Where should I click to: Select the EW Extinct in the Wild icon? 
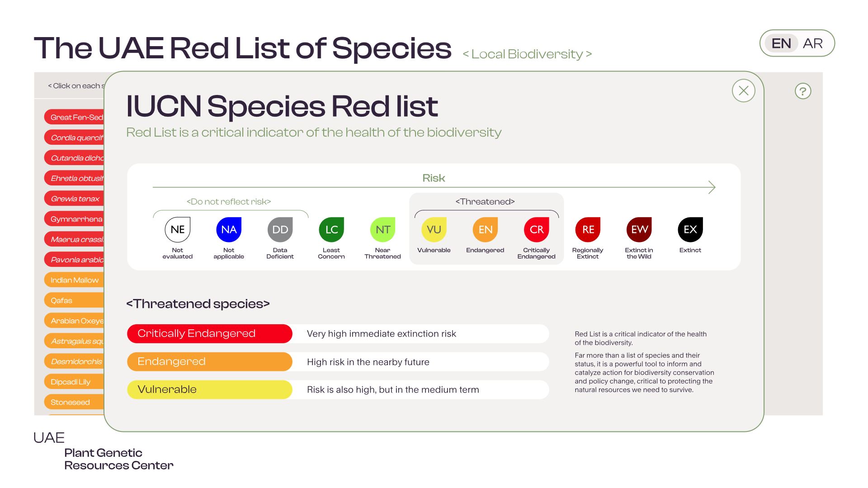pos(639,229)
